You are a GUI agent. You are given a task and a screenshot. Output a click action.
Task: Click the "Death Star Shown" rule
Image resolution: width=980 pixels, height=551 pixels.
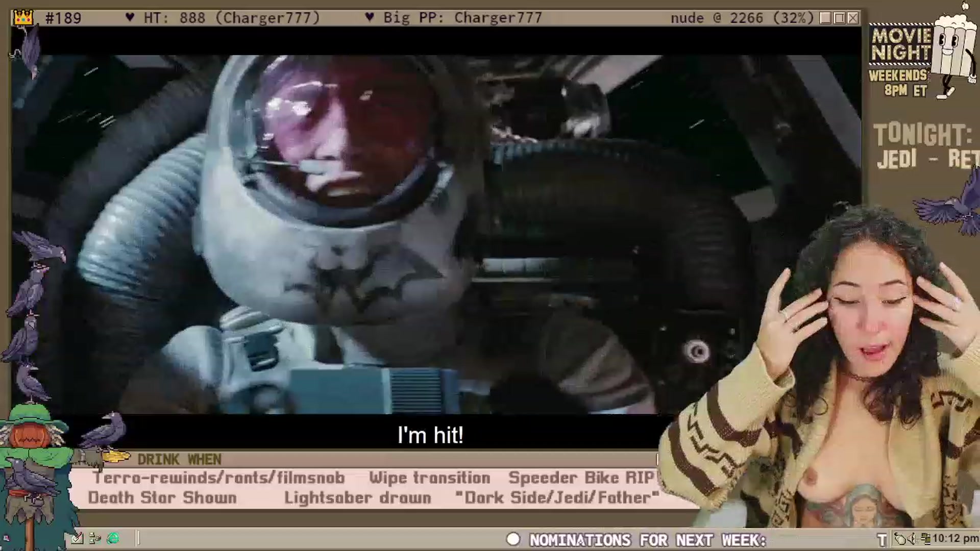point(162,498)
